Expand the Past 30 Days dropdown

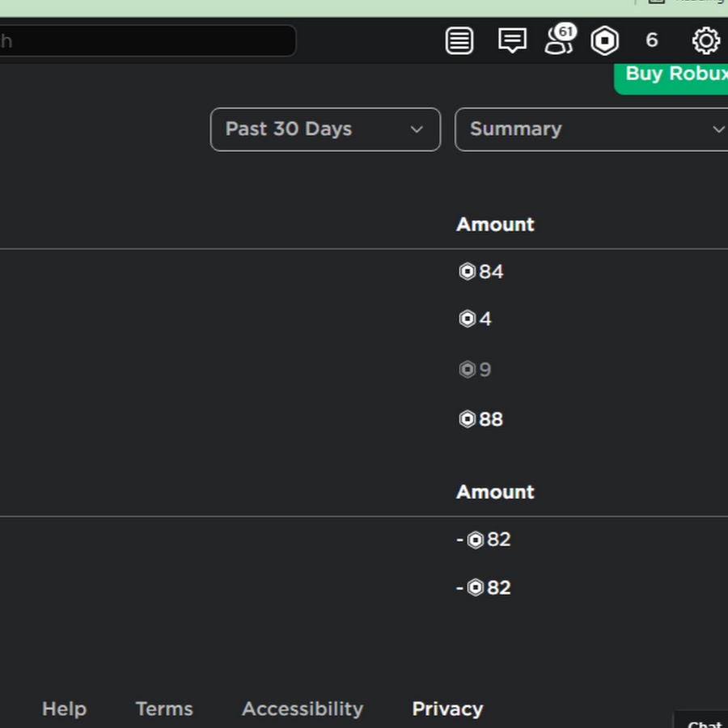coord(324,129)
